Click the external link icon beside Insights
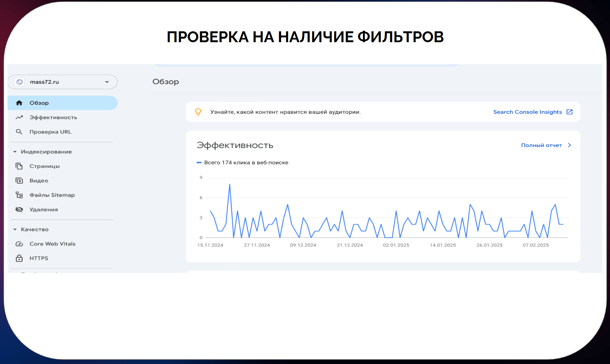Viewport: 610px width, 364px height. pos(569,112)
